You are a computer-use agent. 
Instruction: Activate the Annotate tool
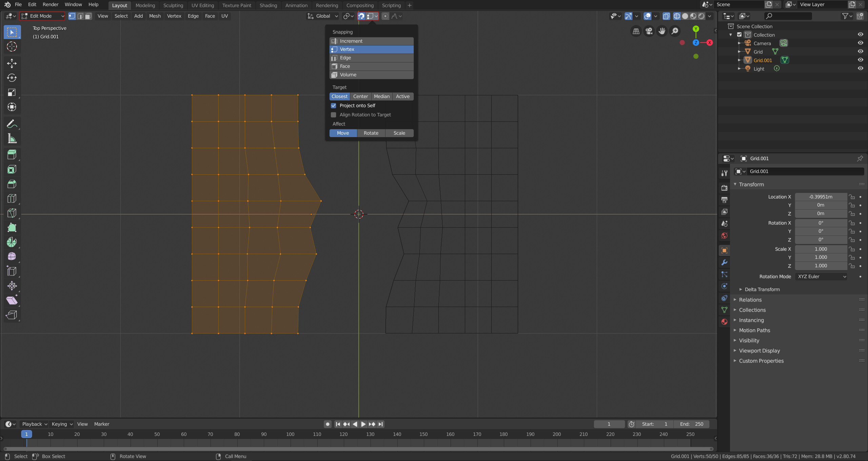click(12, 123)
